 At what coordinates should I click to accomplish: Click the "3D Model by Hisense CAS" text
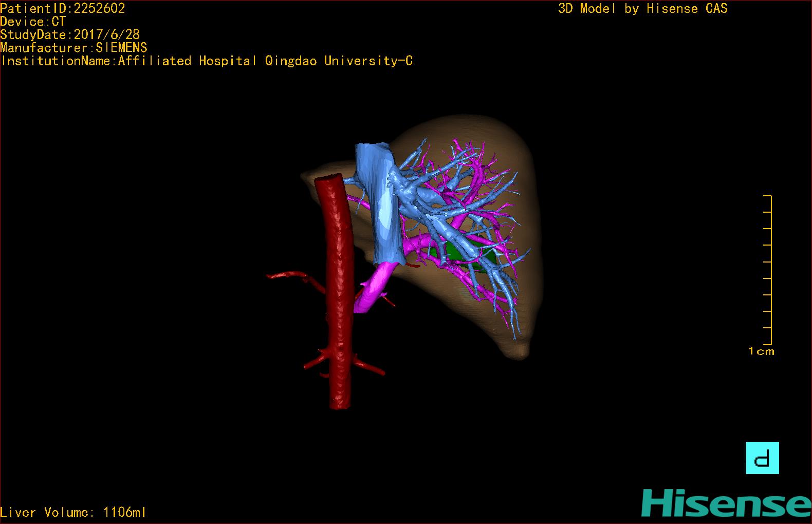click(x=643, y=9)
